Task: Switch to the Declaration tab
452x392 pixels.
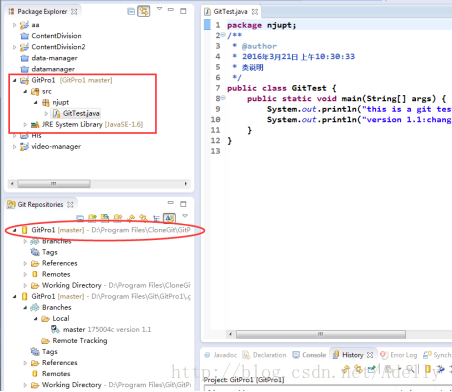Action: tap(264, 355)
